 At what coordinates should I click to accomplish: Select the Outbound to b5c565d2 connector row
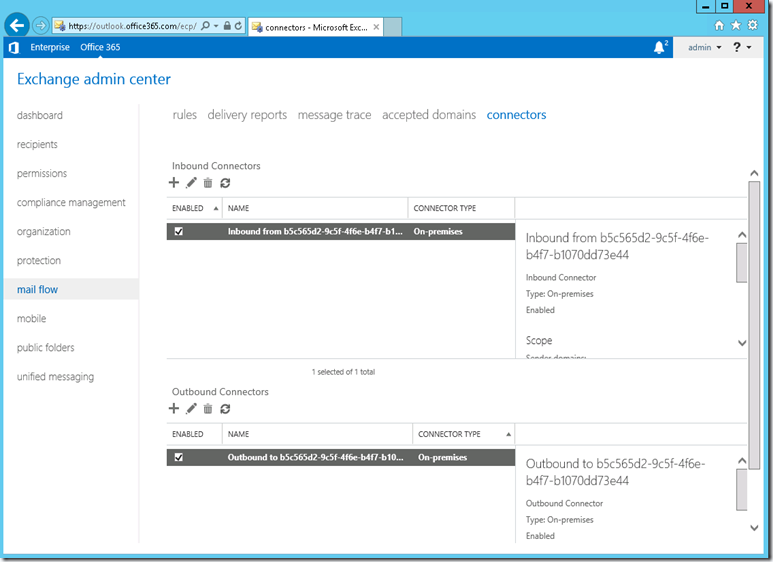(341, 457)
